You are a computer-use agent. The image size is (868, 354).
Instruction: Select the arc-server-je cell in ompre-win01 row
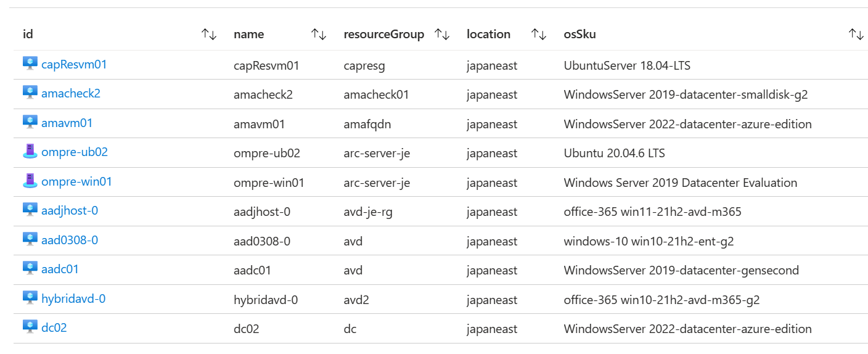point(377,183)
